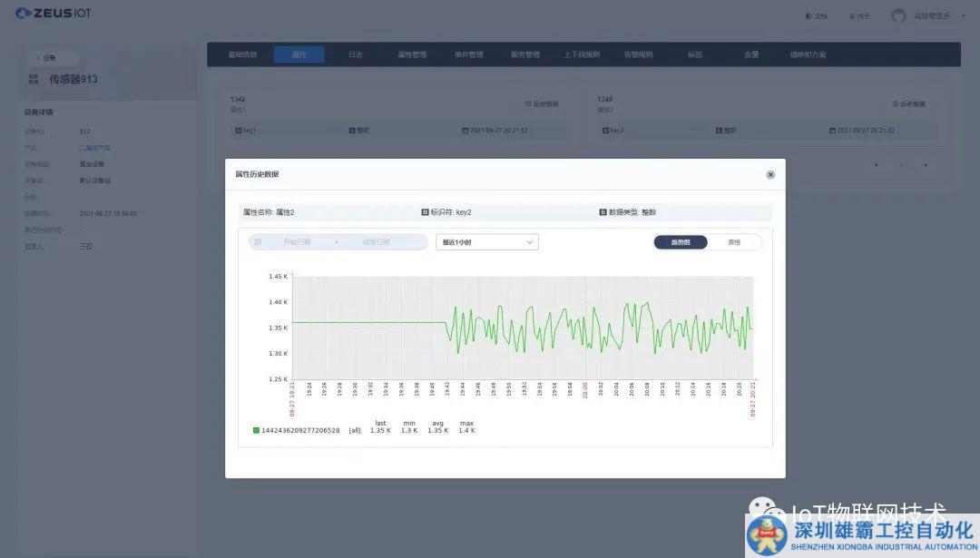This screenshot has height=558, width=980.
Task: Open the 事件管理 tab
Action: tap(468, 54)
